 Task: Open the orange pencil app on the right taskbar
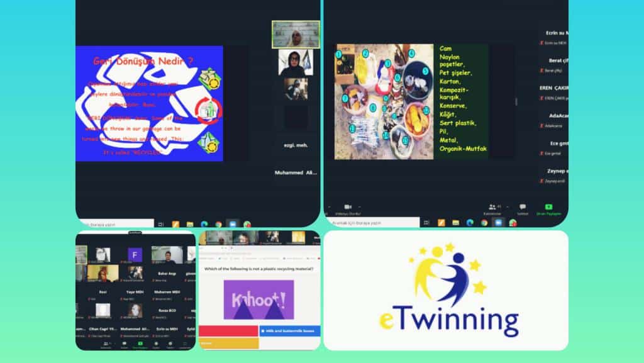[x=441, y=223]
